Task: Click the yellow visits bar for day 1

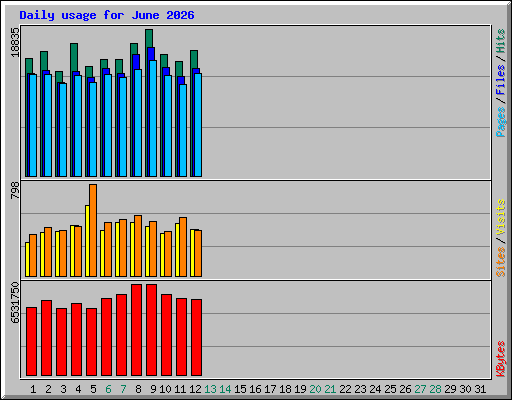Action: click(27, 259)
